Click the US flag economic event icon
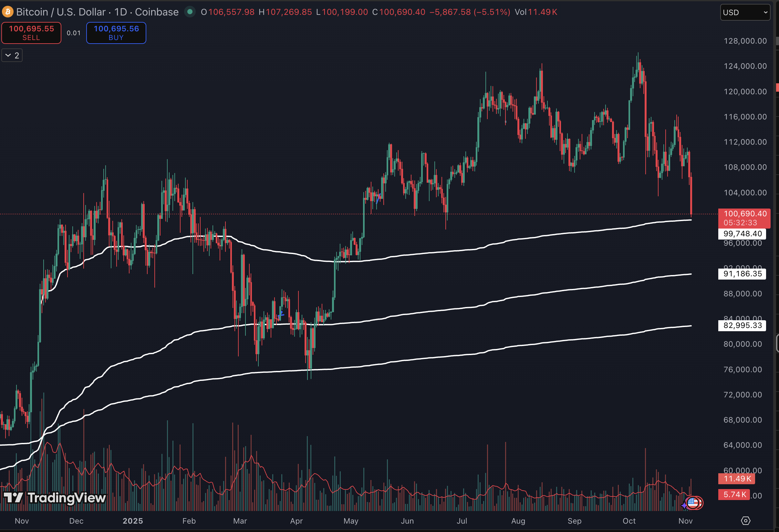 [693, 503]
